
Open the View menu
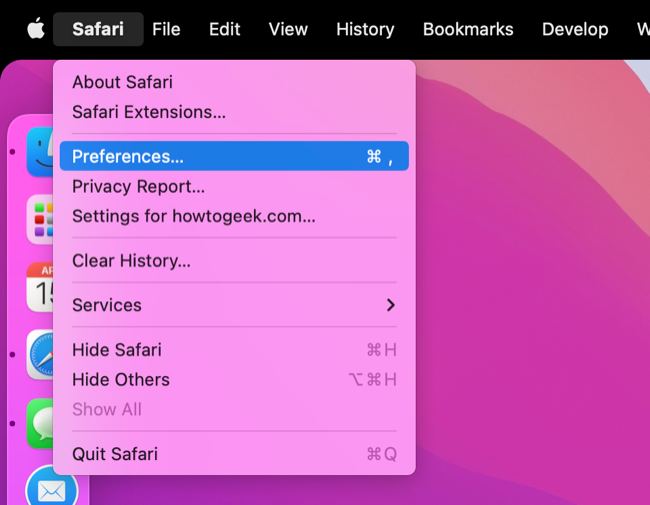pyautogui.click(x=288, y=29)
